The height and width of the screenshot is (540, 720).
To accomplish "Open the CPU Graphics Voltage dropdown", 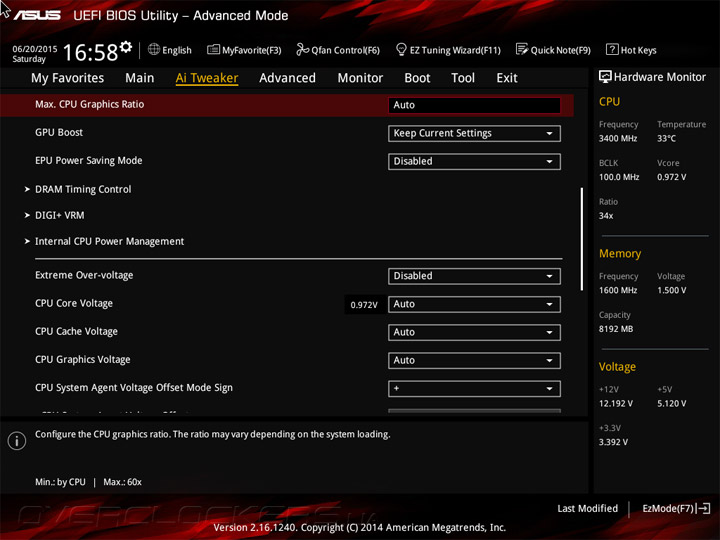I will point(474,360).
